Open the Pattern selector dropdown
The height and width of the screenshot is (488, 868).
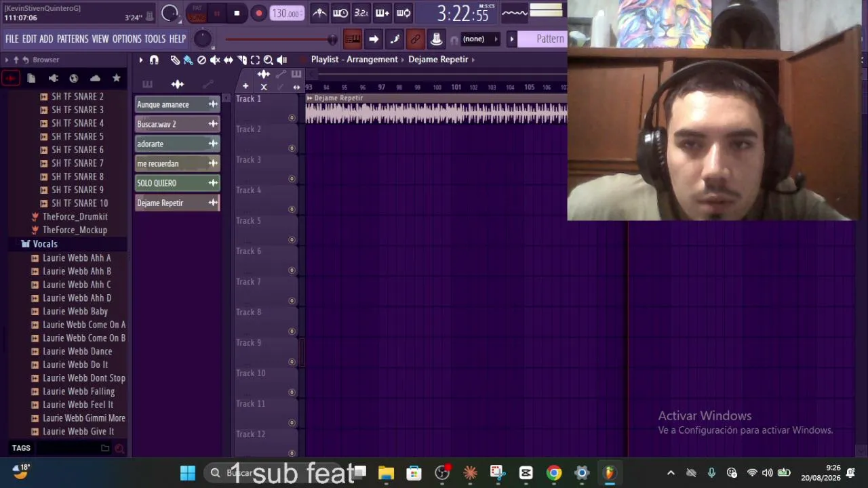(542, 39)
